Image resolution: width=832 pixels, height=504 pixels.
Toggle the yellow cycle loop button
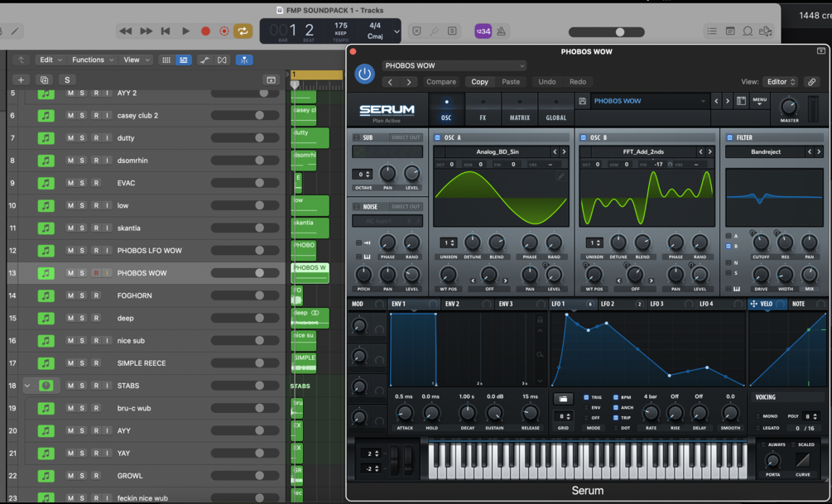pyautogui.click(x=243, y=31)
